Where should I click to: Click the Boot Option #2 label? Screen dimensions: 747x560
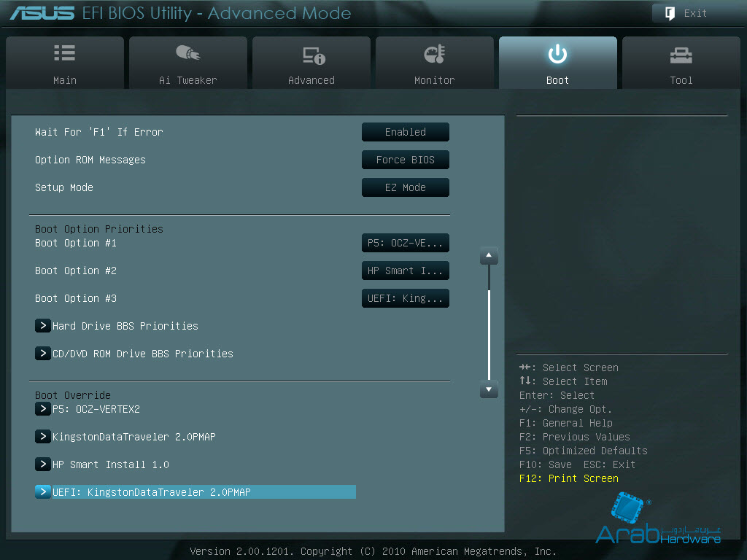[x=76, y=271]
